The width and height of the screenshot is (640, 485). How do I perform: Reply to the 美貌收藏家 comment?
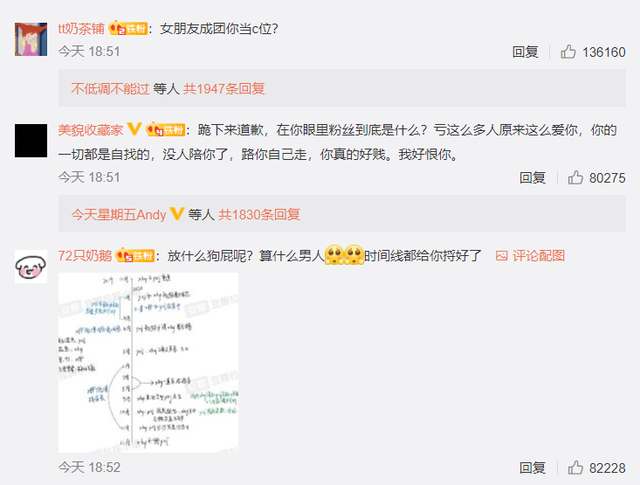click(532, 178)
